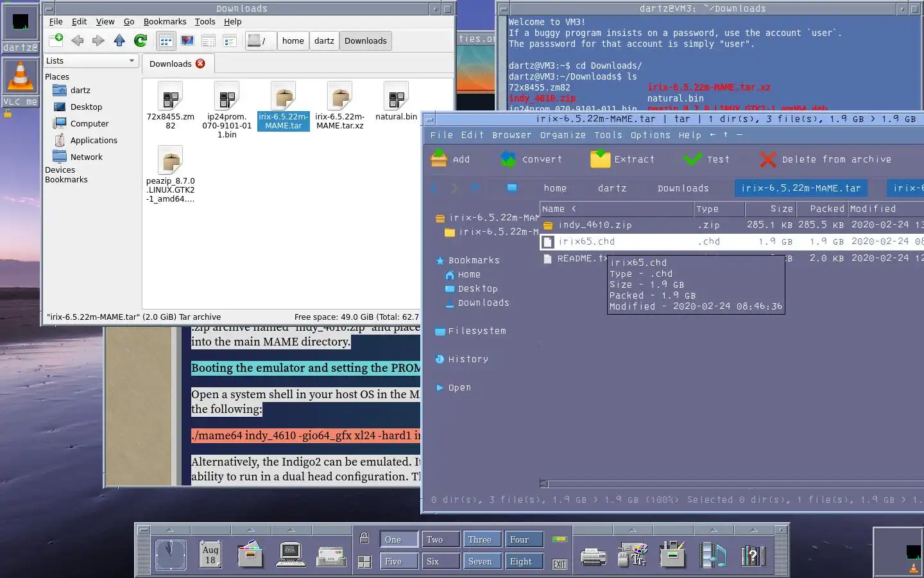Open the Browser menu in PeaZip
The width and height of the screenshot is (924, 578).
[x=511, y=135]
